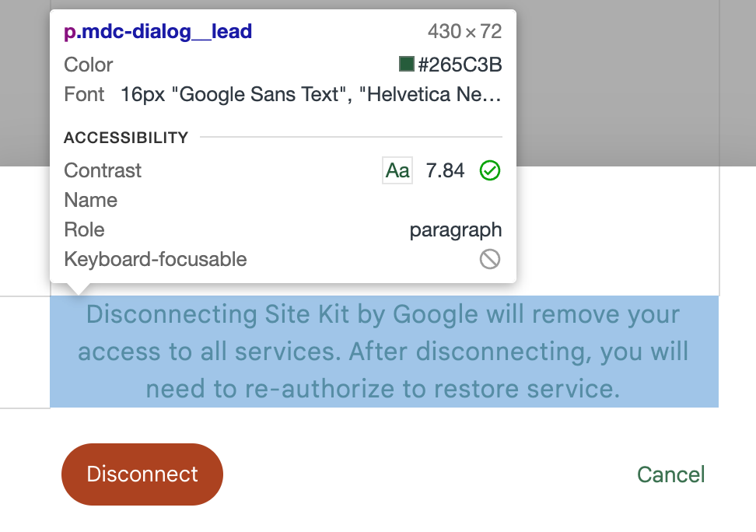The width and height of the screenshot is (756, 532).
Task: Expand the truncated Font value
Action: [311, 94]
